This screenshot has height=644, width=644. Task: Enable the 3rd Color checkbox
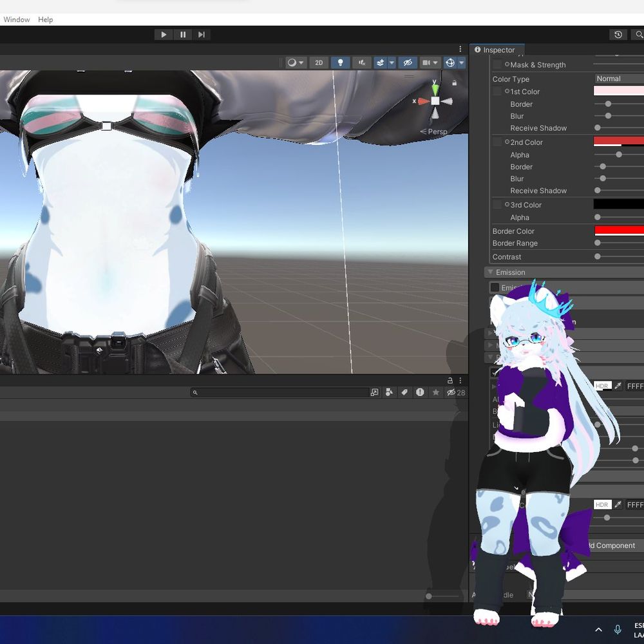[x=497, y=204]
